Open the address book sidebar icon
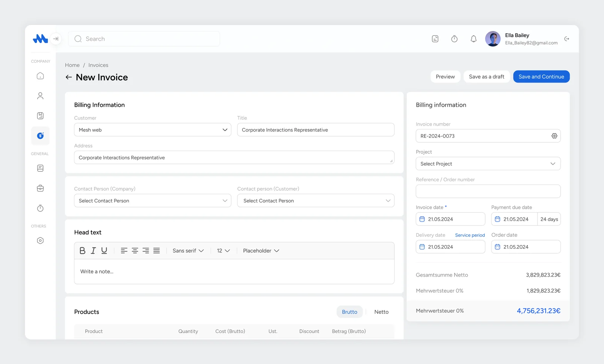 [x=40, y=116]
